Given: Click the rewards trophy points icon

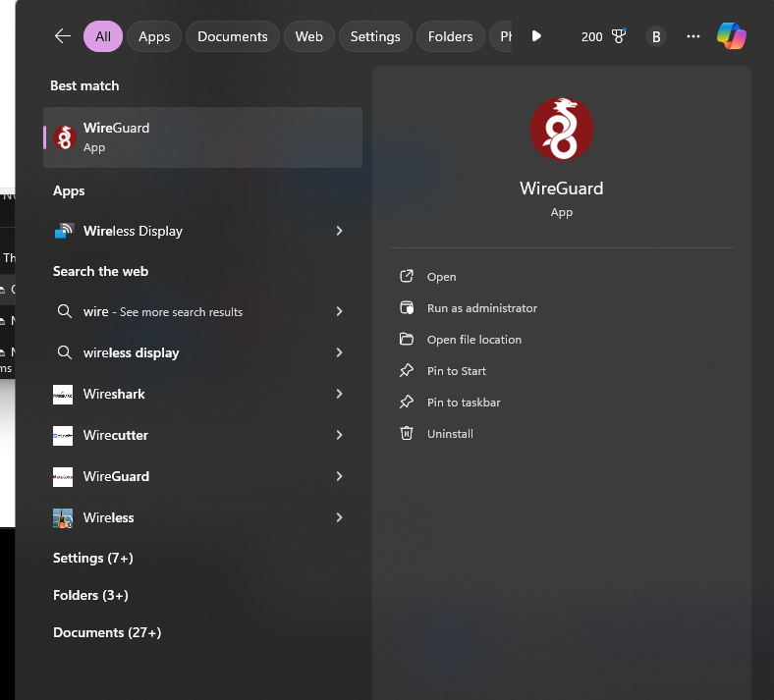Looking at the screenshot, I should 618,36.
